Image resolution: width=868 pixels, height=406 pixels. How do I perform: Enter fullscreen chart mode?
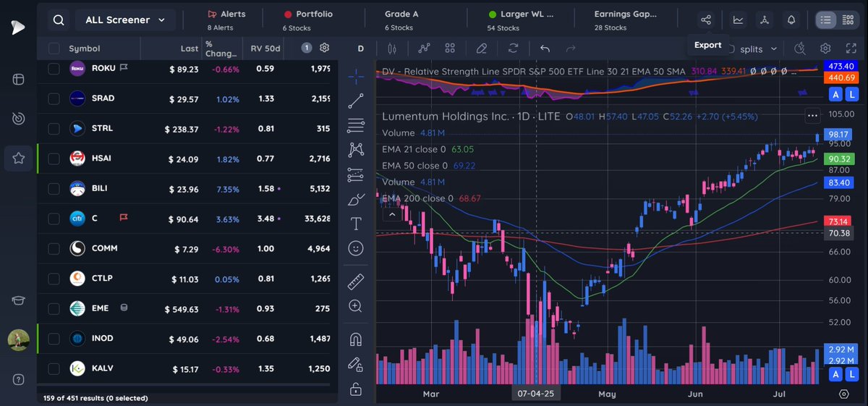pos(851,48)
